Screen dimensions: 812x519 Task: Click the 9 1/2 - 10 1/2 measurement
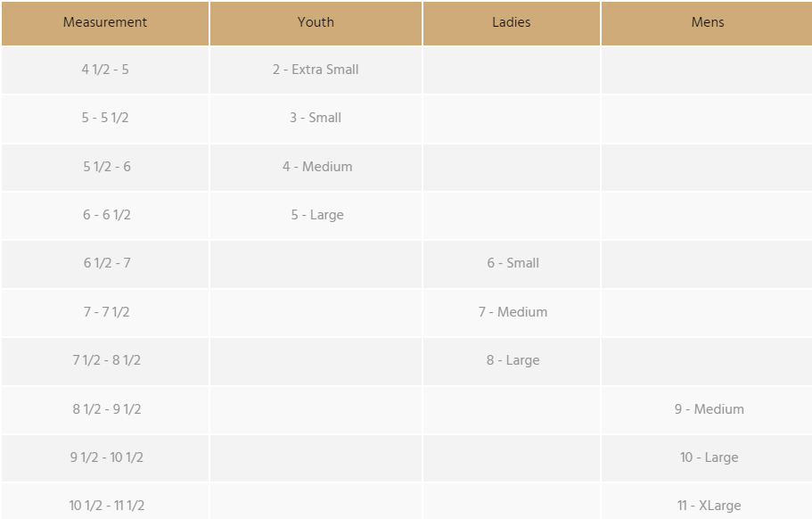coord(107,457)
